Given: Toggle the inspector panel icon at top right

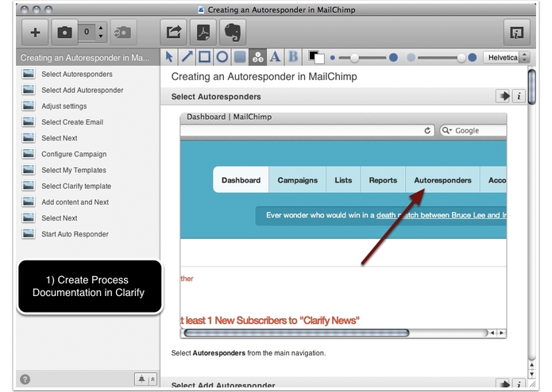Looking at the screenshot, I should point(516,33).
